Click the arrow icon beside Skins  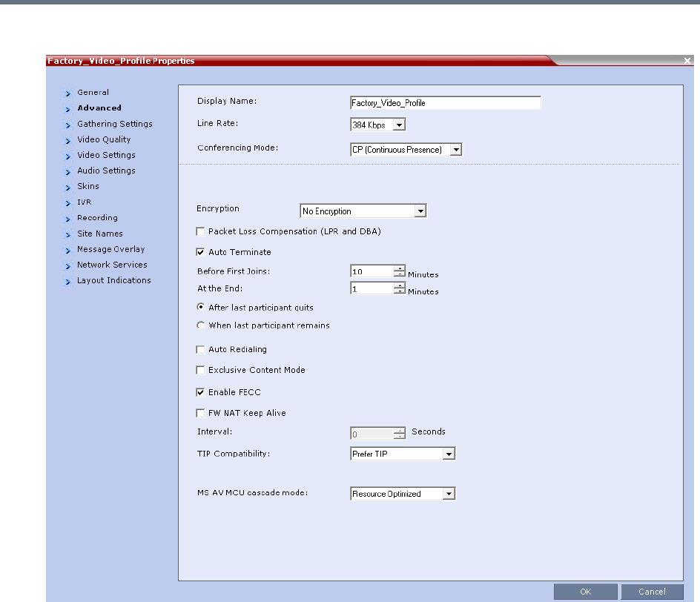click(68, 188)
